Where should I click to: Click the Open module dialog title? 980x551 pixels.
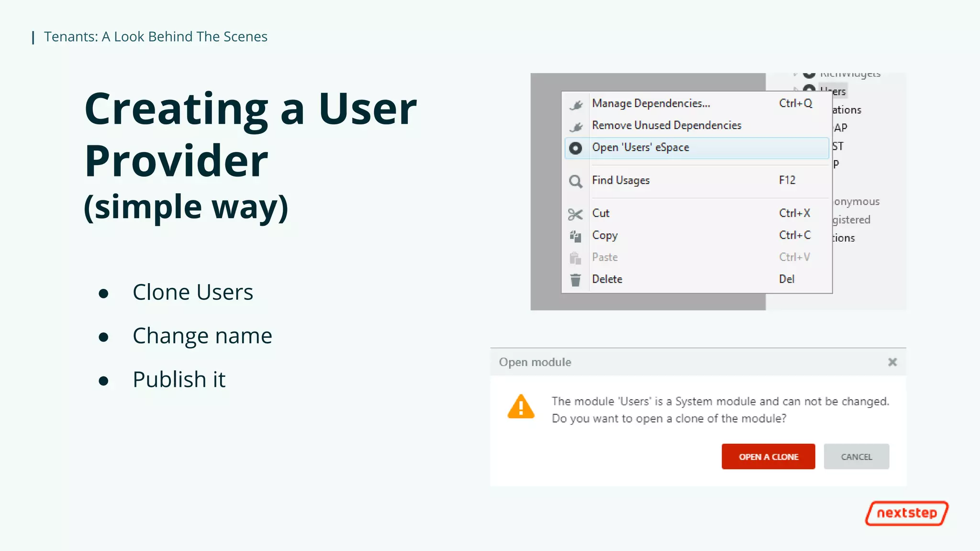coord(535,362)
